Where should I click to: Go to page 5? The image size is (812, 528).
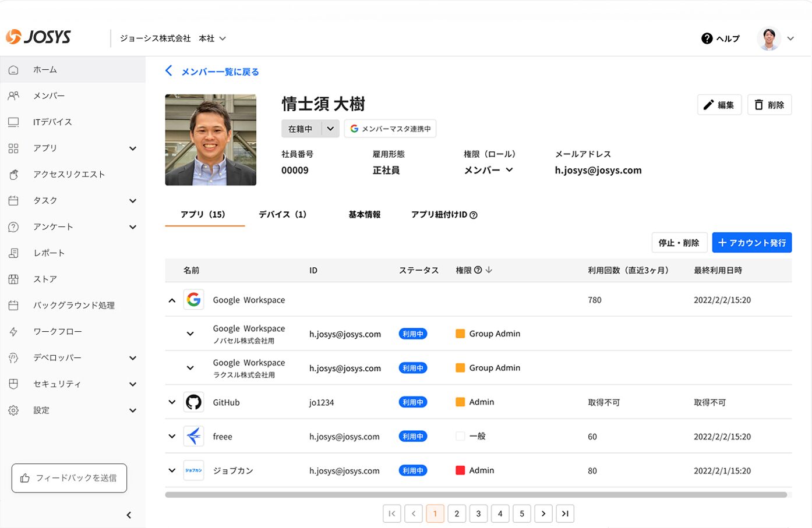coord(522,513)
